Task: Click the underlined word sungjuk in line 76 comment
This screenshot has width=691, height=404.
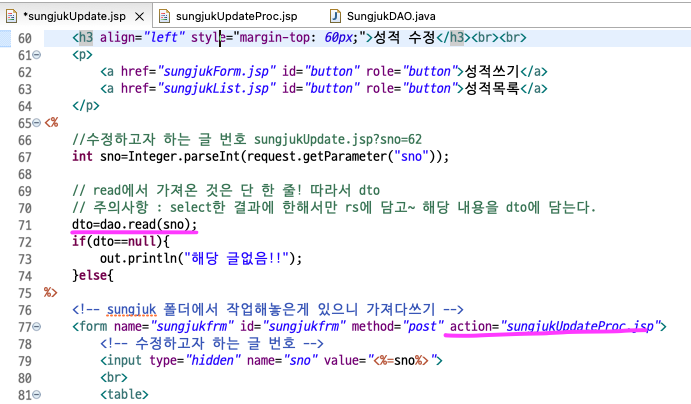Action: (x=131, y=310)
